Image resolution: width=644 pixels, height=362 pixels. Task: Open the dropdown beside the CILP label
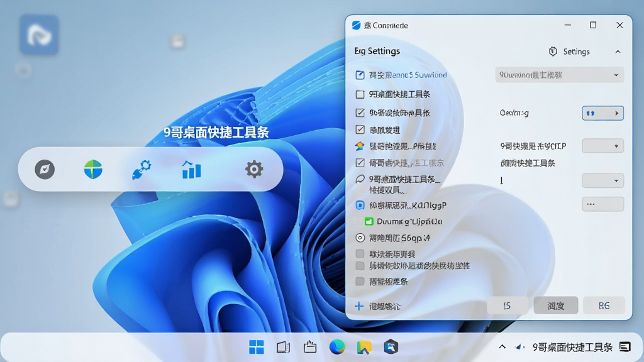coord(603,146)
